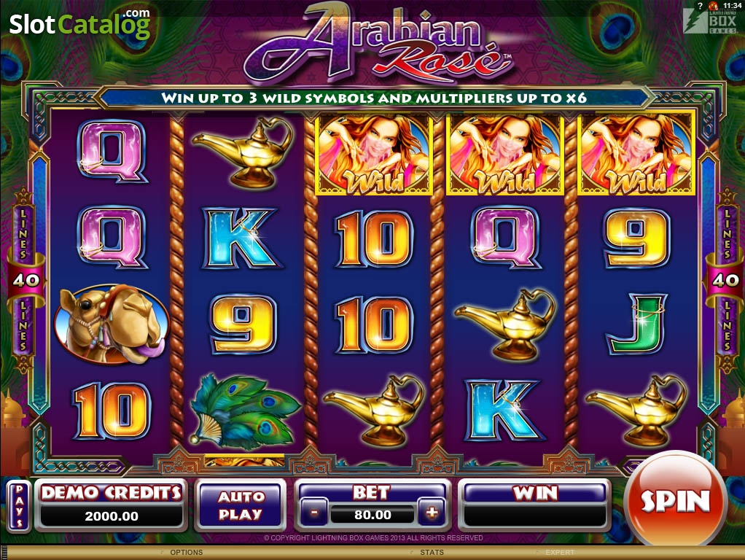The width and height of the screenshot is (745, 560).
Task: Open the STATS menu
Action: point(432,553)
